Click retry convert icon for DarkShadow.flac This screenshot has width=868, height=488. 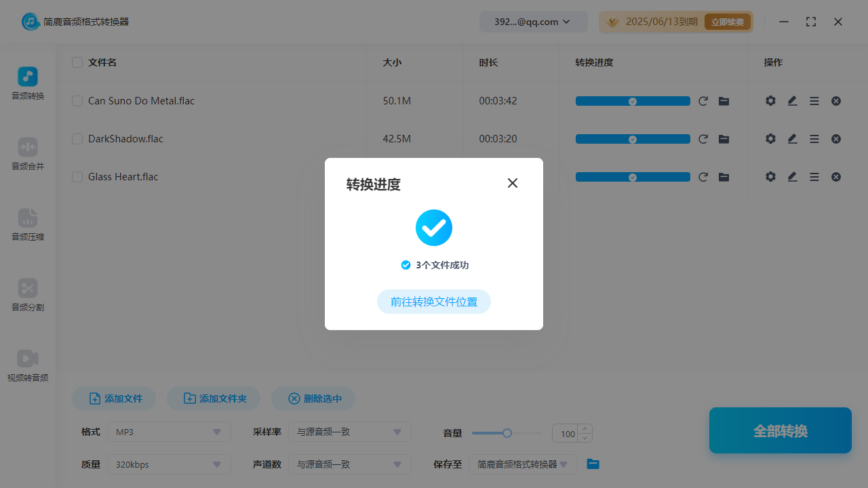point(703,139)
